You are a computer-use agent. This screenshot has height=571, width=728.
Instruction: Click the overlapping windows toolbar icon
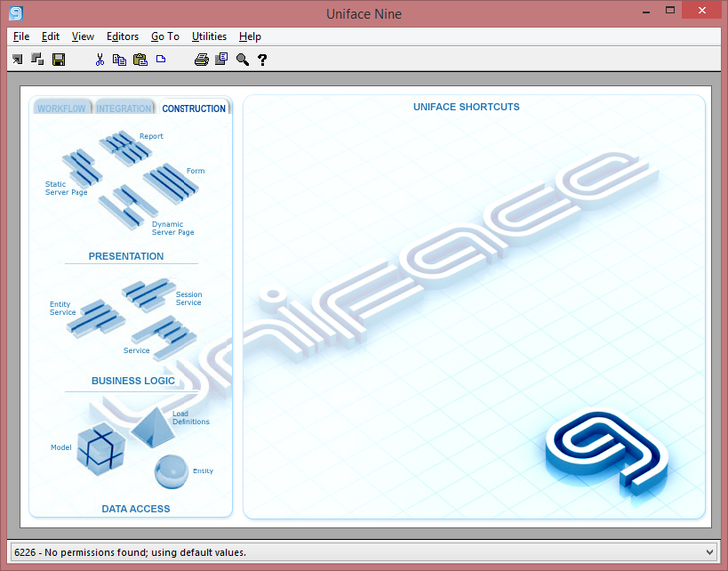(37, 59)
